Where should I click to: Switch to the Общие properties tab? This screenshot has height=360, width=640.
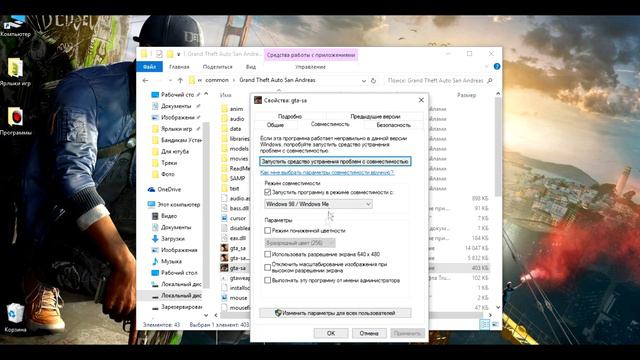(276, 125)
